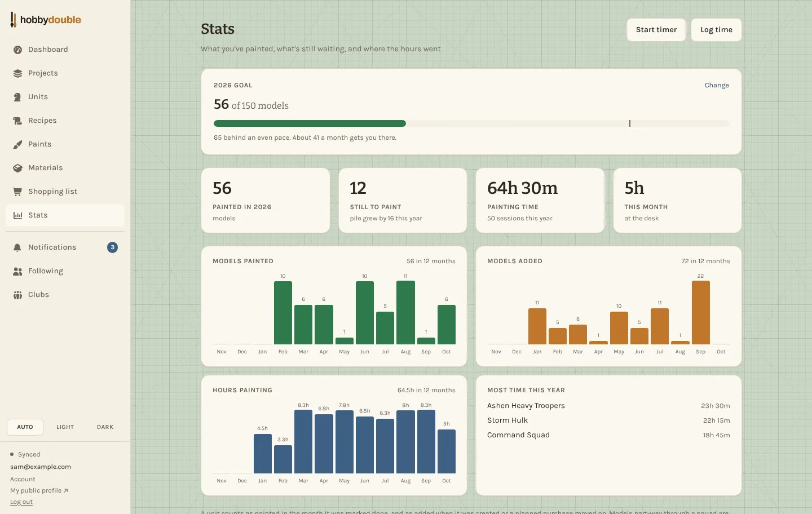Viewport: 812px width, 514px height.
Task: Click the Projects stack icon
Action: click(x=17, y=73)
